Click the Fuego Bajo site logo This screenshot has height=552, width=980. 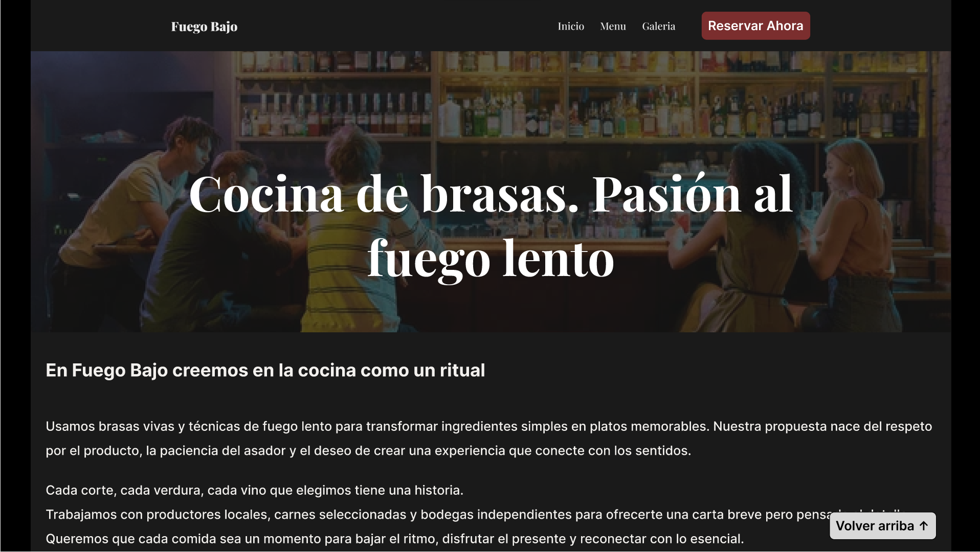coord(204,27)
